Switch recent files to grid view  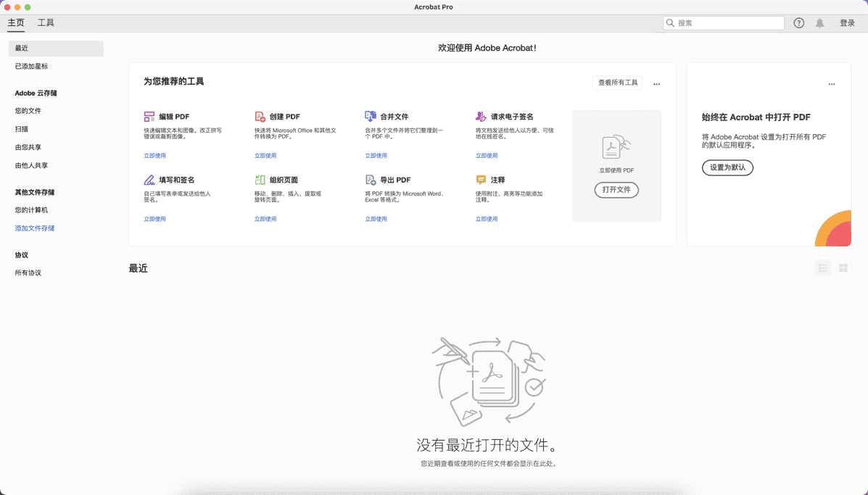843,267
